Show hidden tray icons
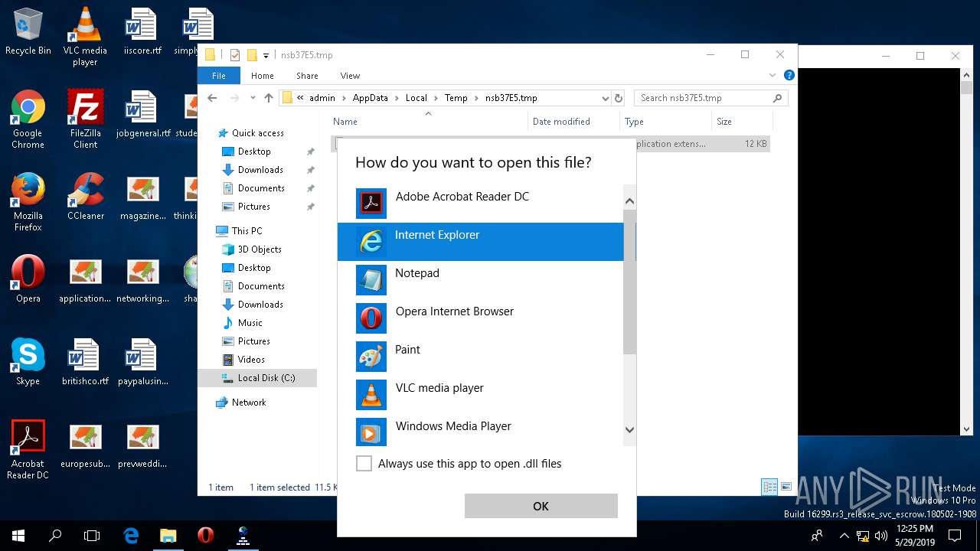This screenshot has width=980, height=551. 844,536
